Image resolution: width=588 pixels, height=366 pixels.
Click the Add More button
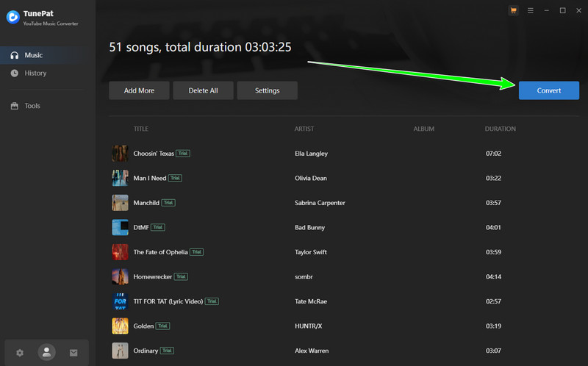coord(139,90)
